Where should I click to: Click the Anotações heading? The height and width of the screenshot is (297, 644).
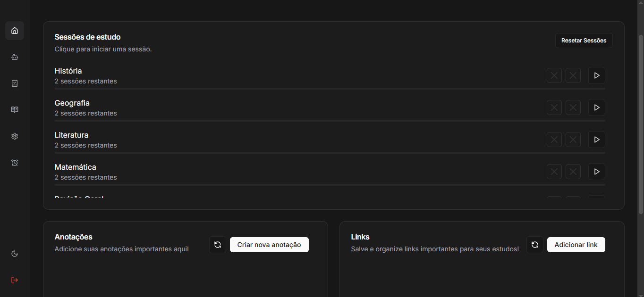73,237
